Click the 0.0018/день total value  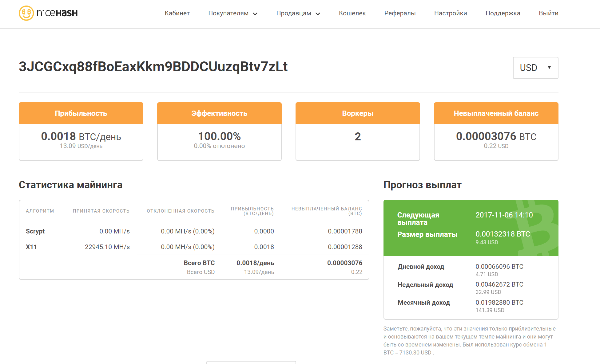point(255,263)
